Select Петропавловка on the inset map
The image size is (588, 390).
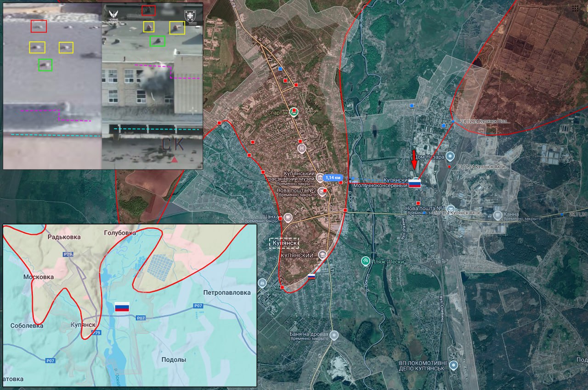click(227, 292)
